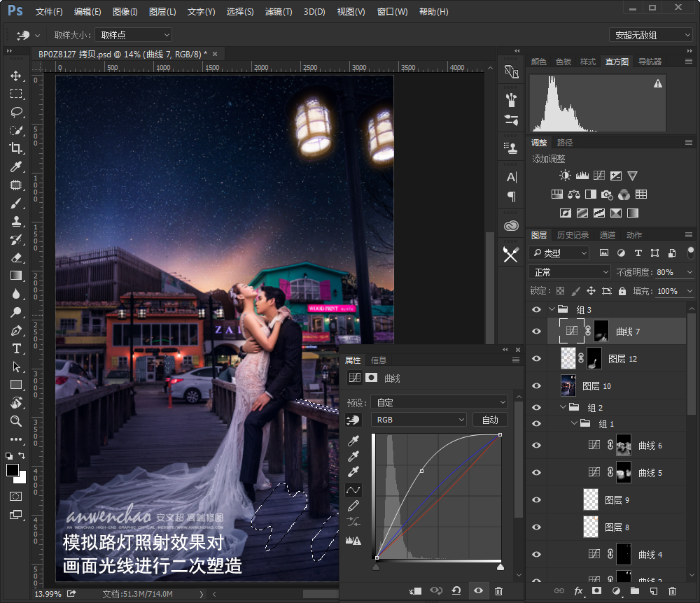Hide the 曲线 6 layer
Screen dimensions: 700x603
pyautogui.click(x=537, y=445)
